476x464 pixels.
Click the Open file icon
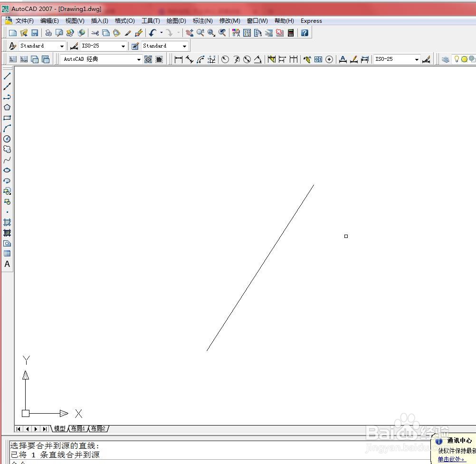(24, 33)
